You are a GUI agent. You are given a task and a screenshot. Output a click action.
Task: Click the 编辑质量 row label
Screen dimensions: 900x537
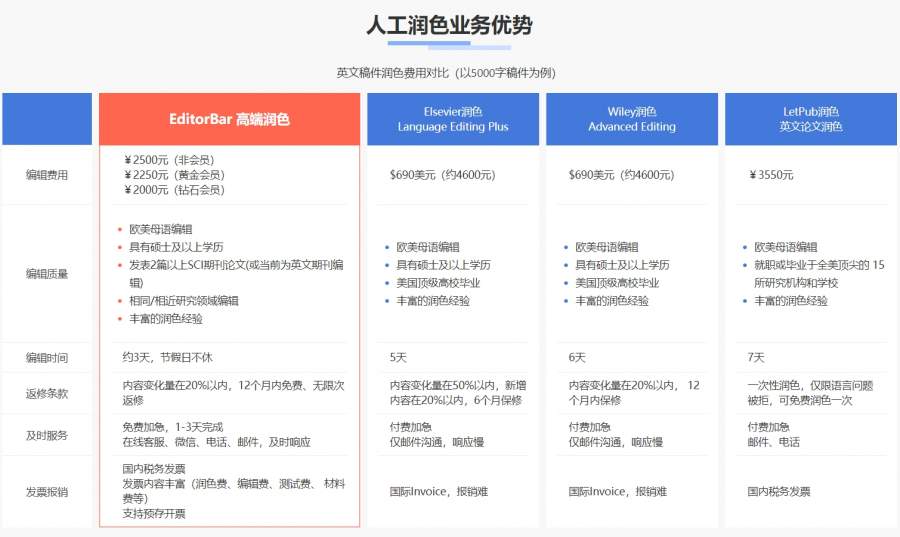[x=47, y=274]
